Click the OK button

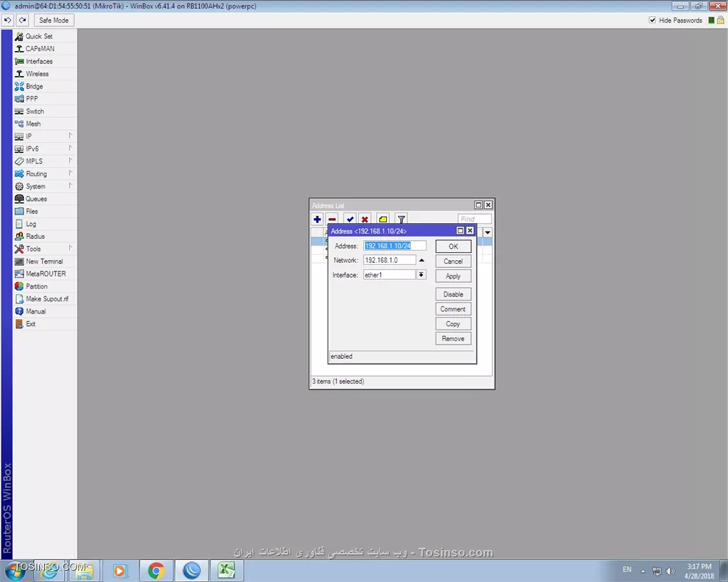453,247
